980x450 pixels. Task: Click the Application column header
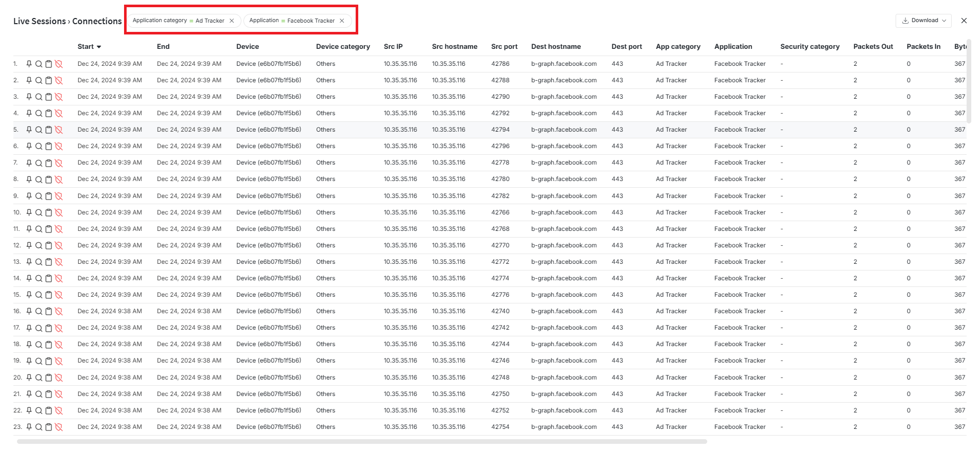[x=733, y=46]
